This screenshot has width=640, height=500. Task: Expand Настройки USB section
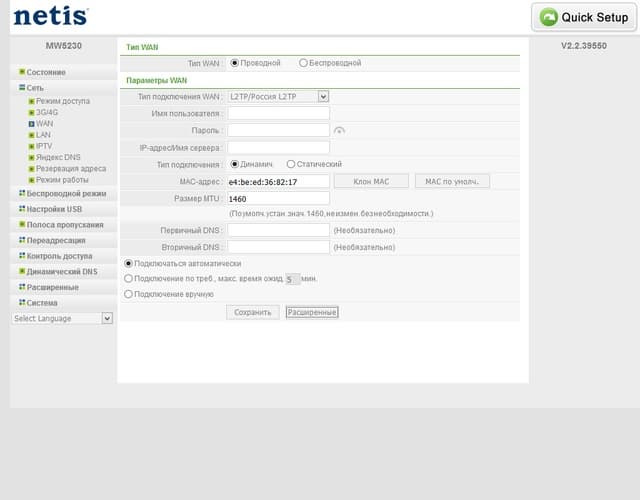[54, 209]
